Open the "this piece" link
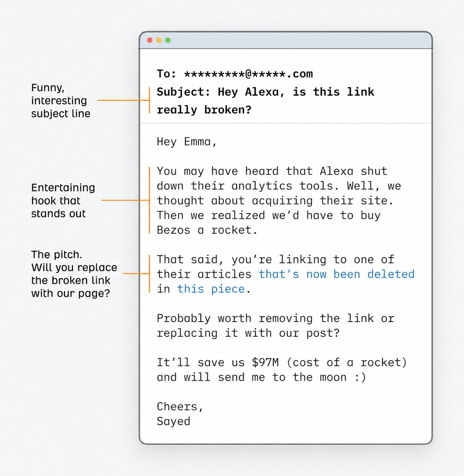Screen dimensions: 464x476 (211, 289)
